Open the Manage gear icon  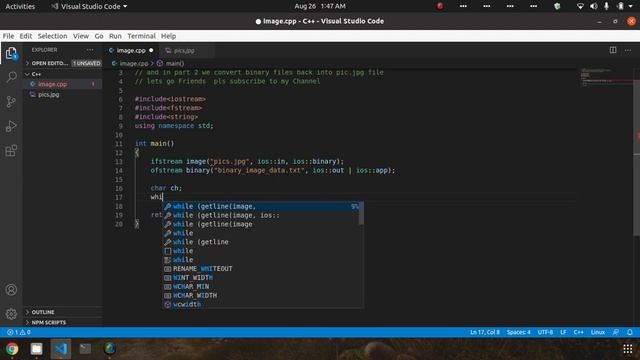tap(11, 313)
